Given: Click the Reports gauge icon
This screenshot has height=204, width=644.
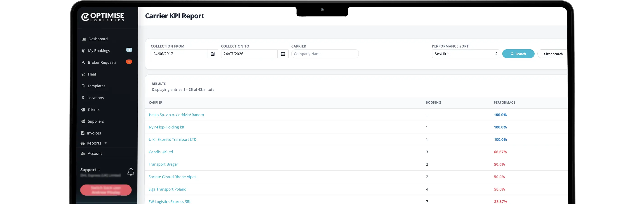Looking at the screenshot, I should click(82, 143).
